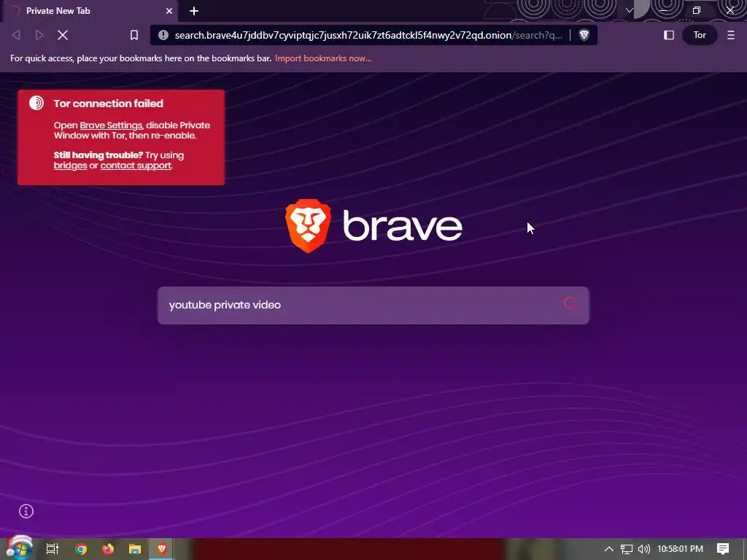Viewport: 747px width, 560px height.
Task: Open the info circle icon at bottom left
Action: [x=26, y=511]
